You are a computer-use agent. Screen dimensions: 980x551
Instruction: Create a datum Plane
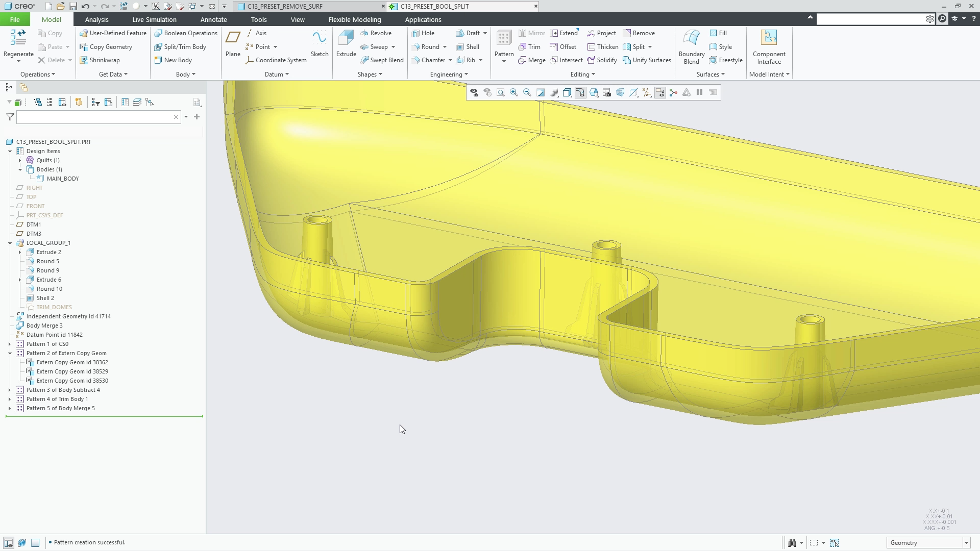(233, 43)
